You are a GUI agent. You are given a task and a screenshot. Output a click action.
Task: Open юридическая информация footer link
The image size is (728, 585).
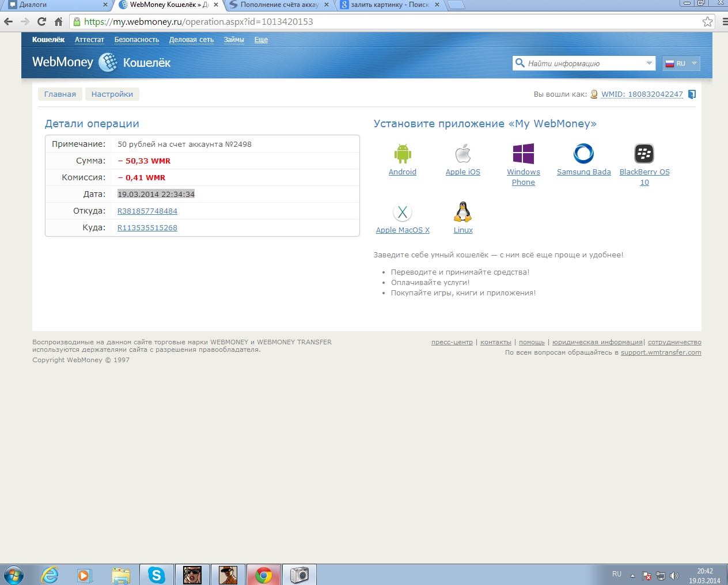(x=597, y=342)
